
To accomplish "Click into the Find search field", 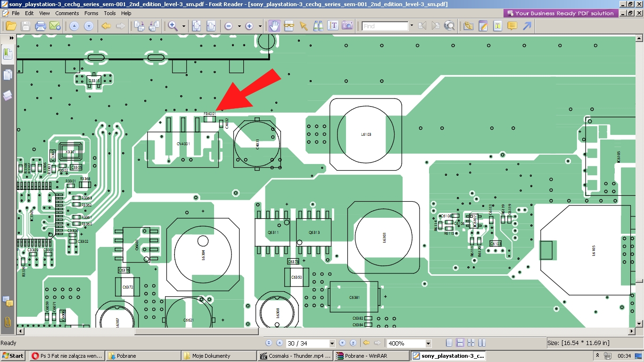I will 385,26.
